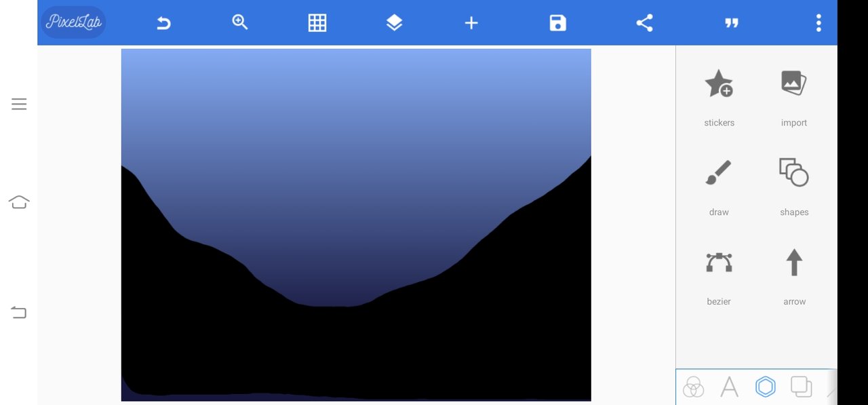Tap the arrow label
This screenshot has width=868, height=405.
tap(794, 302)
